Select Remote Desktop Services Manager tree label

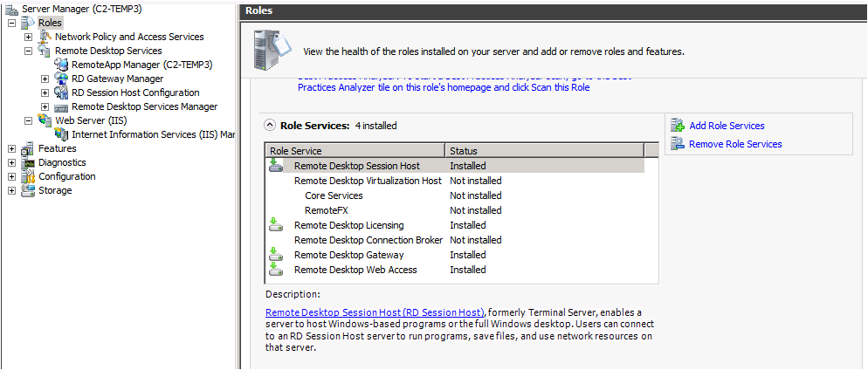point(144,106)
